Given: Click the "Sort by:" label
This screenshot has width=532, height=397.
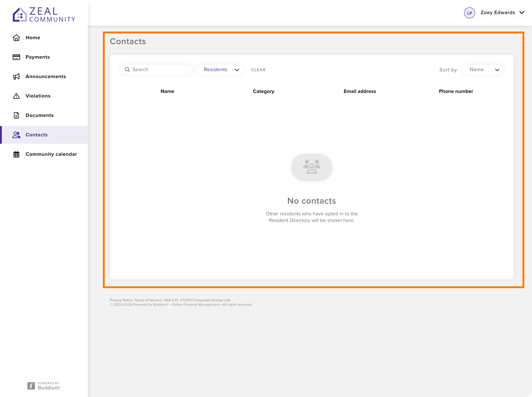Looking at the screenshot, I should [x=449, y=70].
